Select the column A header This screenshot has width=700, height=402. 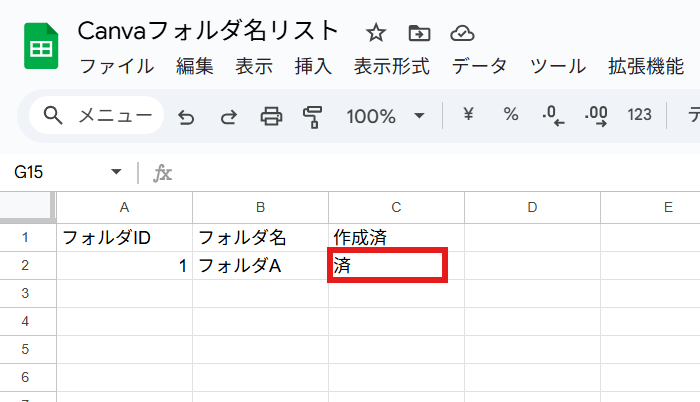(125, 207)
